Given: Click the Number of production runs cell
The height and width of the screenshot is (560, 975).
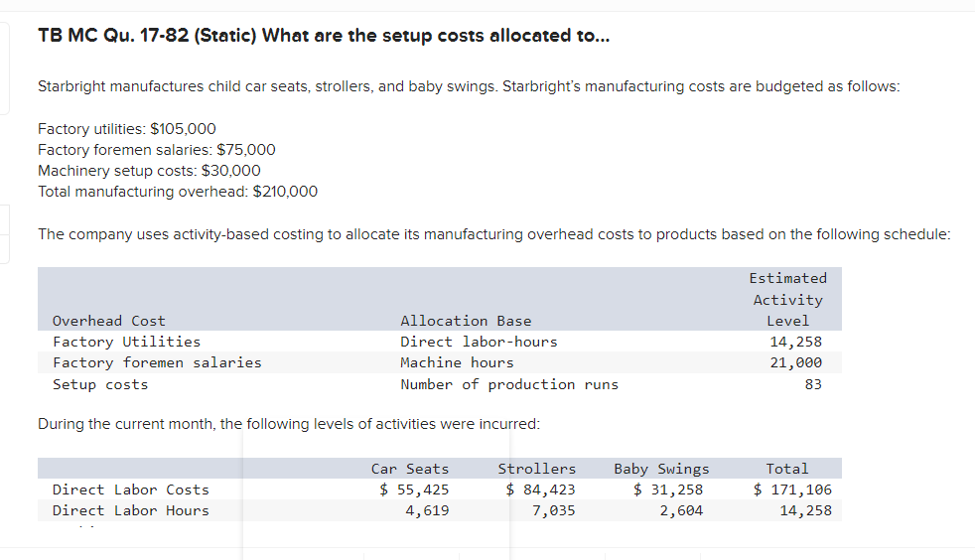Looking at the screenshot, I should (509, 384).
